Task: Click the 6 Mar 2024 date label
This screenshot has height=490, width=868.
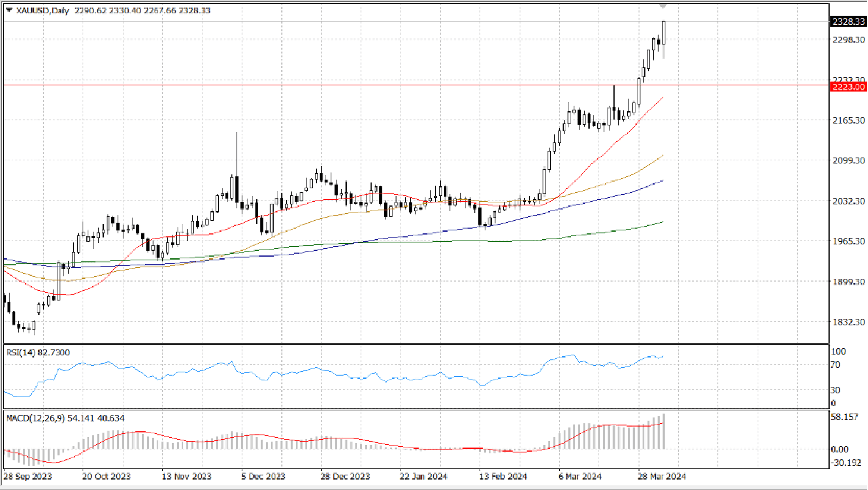Action: [580, 476]
